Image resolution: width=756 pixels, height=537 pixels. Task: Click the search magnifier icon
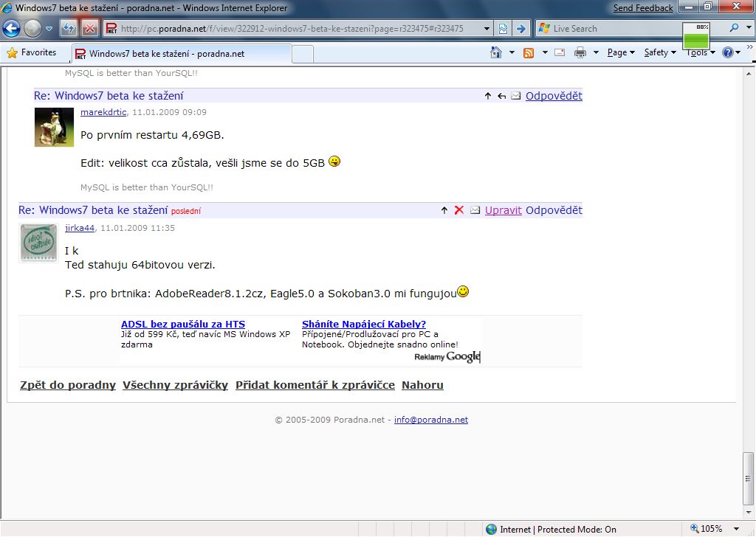734,28
